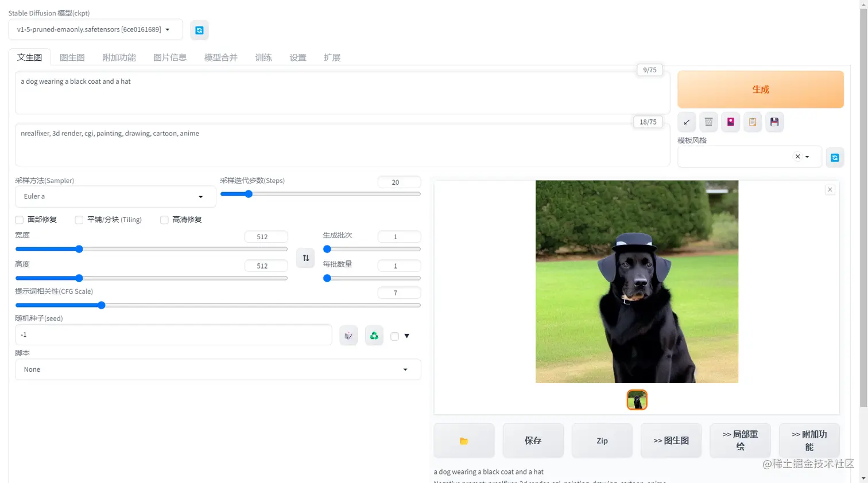868x483 pixels.
Task: Adjust the 高度 height slider
Action: [152, 278]
